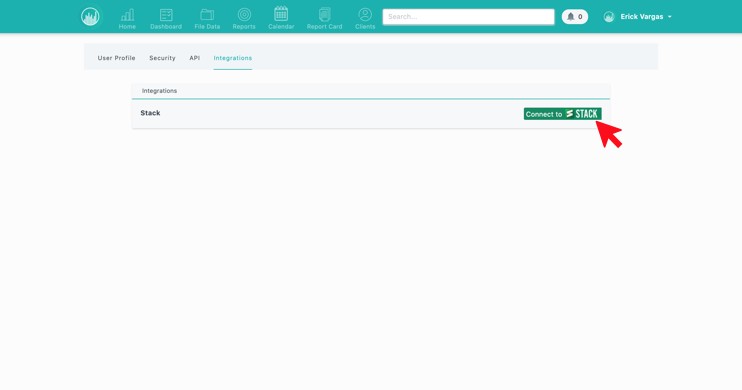Switch to the API tab

pos(194,58)
